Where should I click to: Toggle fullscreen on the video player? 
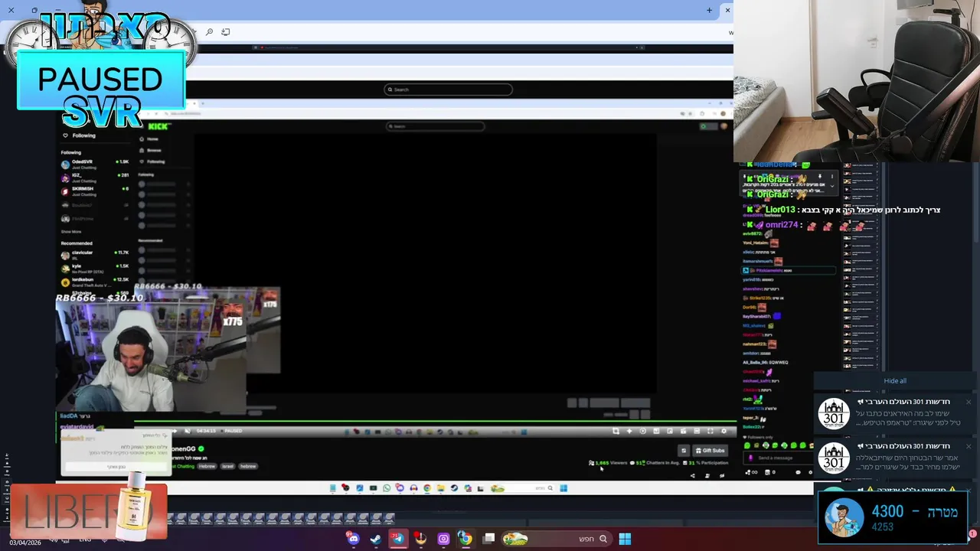(710, 431)
